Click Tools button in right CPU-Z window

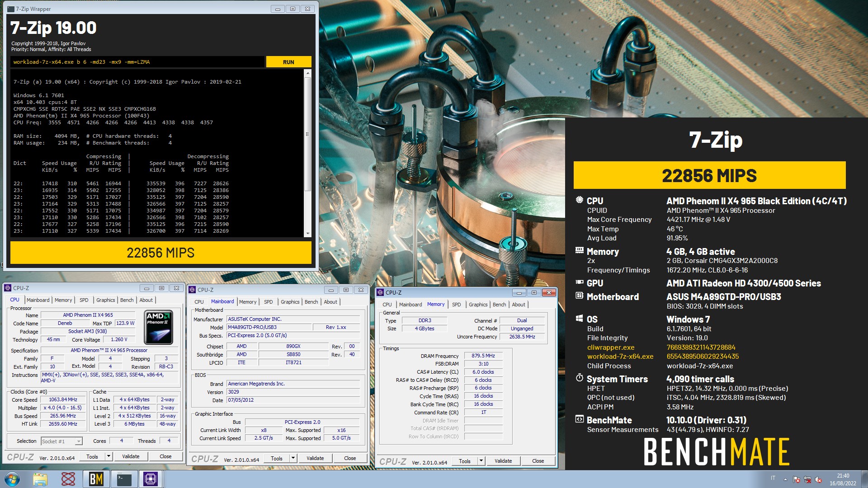[465, 461]
